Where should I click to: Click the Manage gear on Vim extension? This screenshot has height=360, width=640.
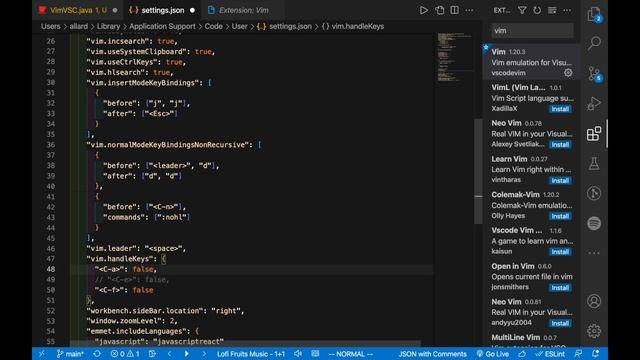[568, 73]
